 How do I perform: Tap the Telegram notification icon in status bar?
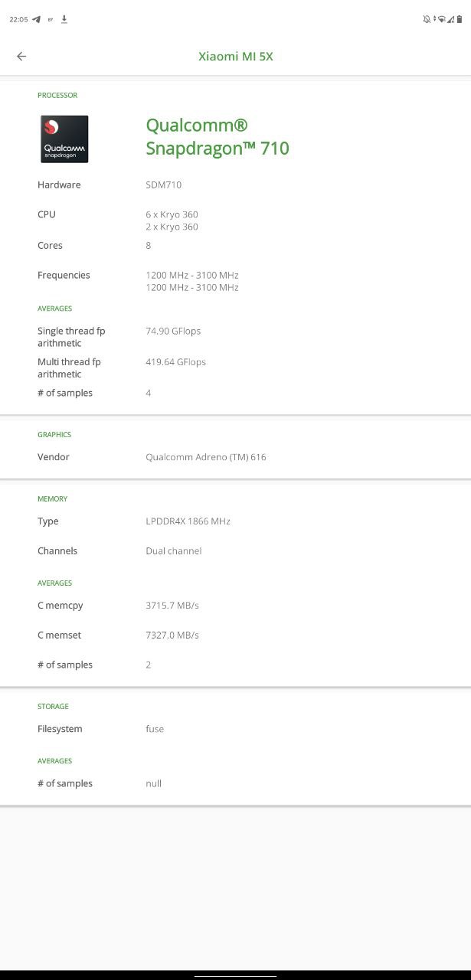pyautogui.click(x=36, y=19)
